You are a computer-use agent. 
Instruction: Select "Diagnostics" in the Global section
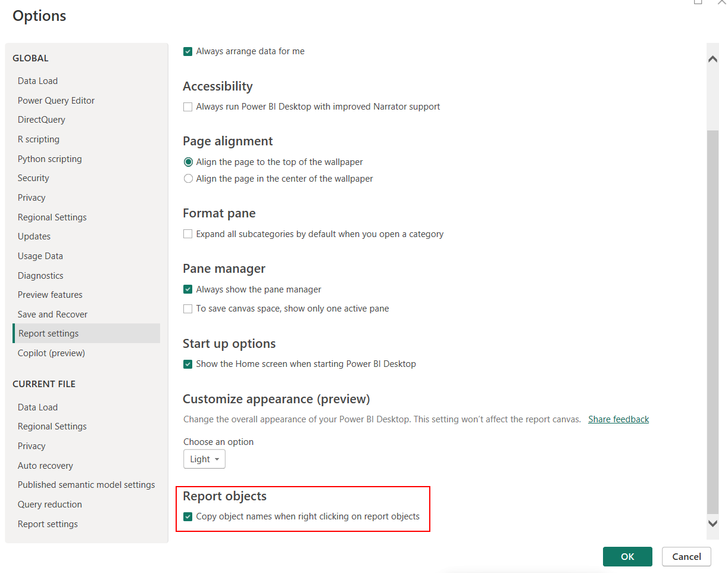point(40,275)
